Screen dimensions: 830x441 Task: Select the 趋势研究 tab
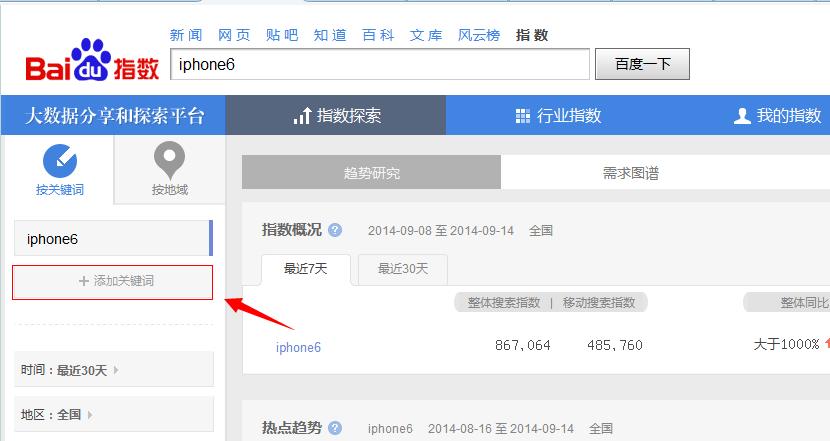[x=371, y=172]
